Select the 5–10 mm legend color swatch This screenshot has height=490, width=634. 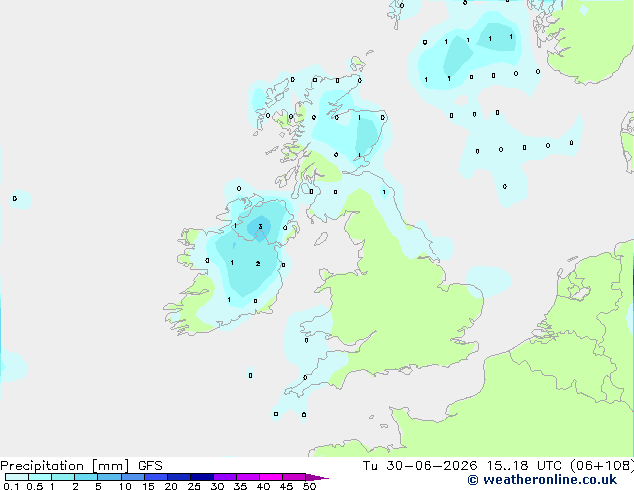pos(109,477)
